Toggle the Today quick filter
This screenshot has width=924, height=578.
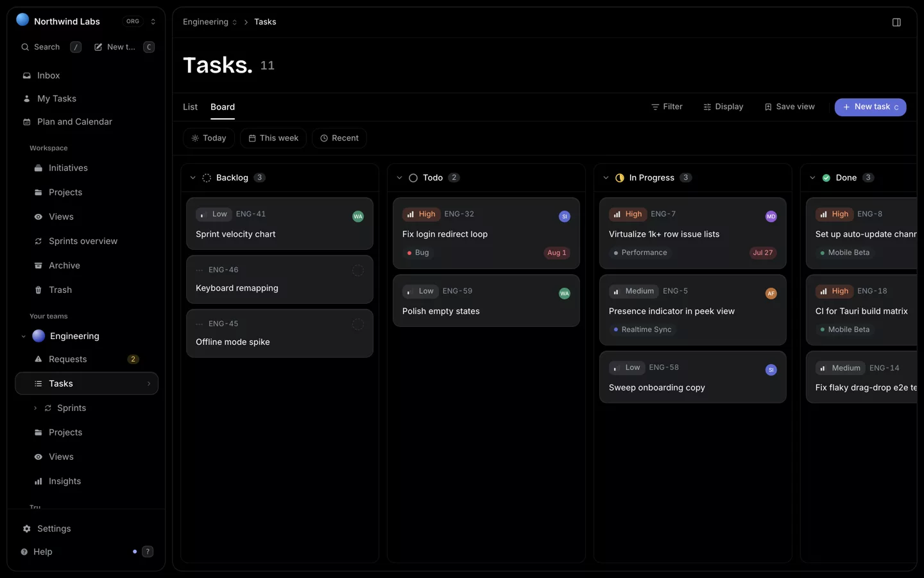click(x=209, y=138)
